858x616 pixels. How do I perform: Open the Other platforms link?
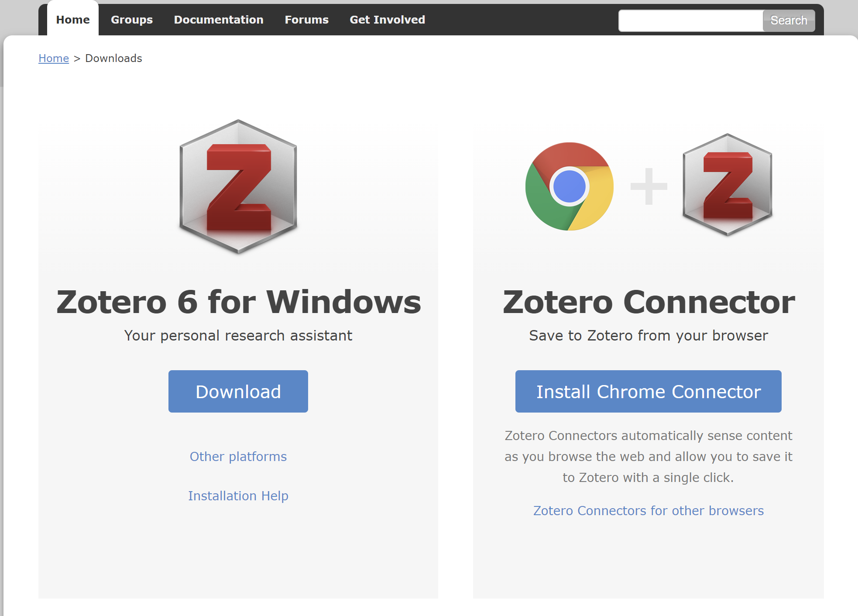coord(238,456)
